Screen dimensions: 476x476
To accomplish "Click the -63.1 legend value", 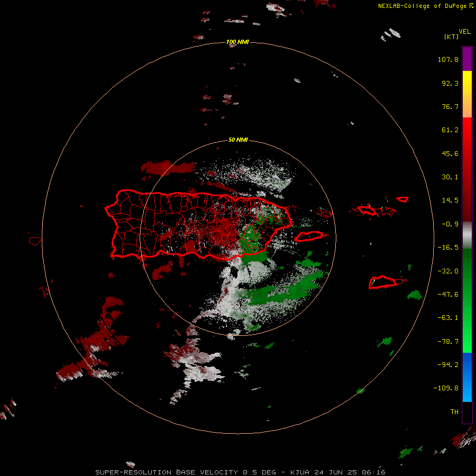I will 448,318.
